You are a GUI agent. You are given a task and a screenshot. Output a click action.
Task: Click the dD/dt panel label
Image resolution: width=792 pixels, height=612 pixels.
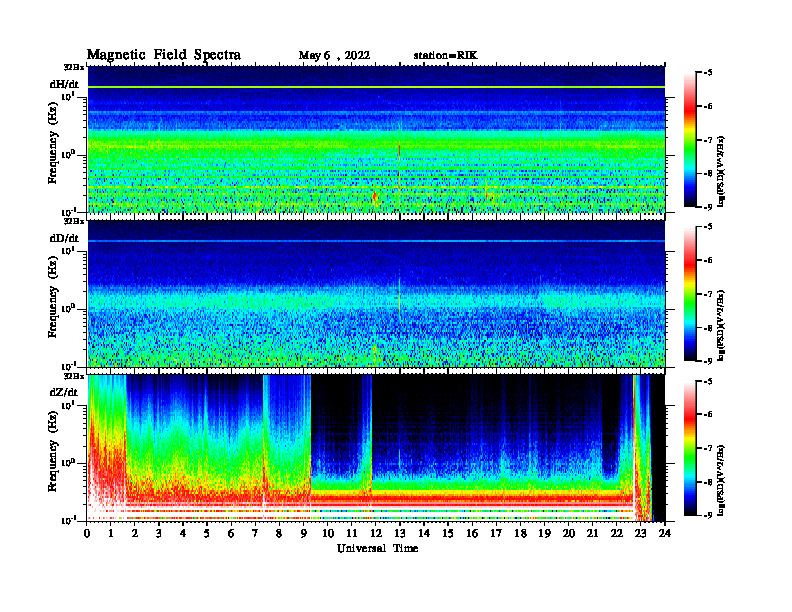(x=64, y=238)
